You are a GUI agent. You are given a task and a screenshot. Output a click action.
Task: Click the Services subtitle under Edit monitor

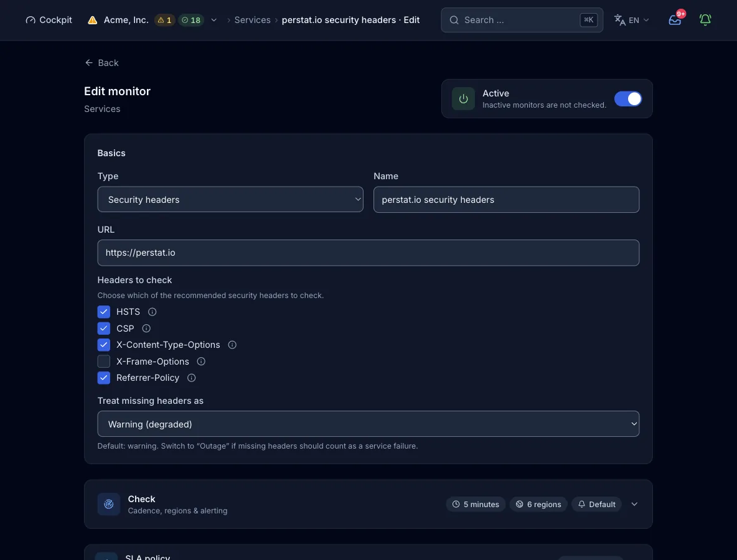click(102, 109)
